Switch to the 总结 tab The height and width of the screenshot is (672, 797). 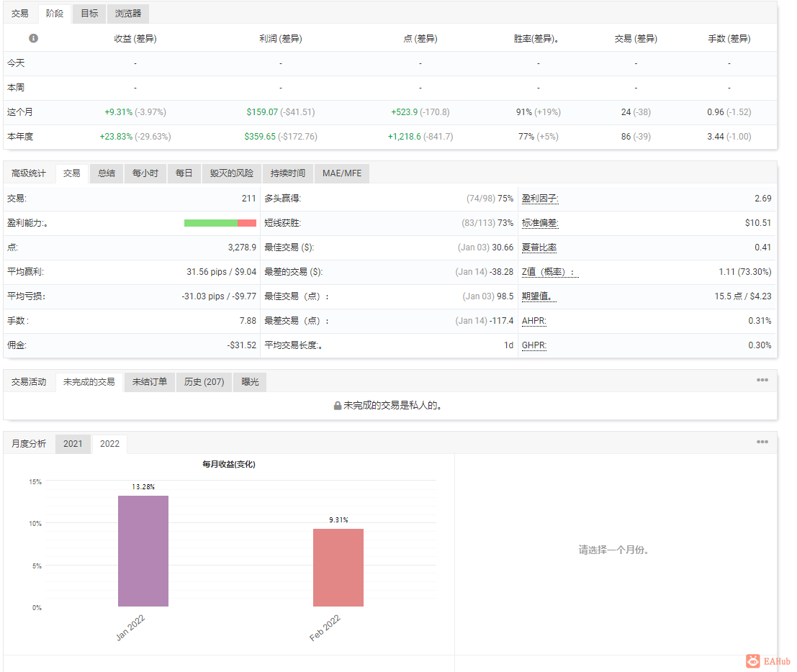tap(107, 173)
